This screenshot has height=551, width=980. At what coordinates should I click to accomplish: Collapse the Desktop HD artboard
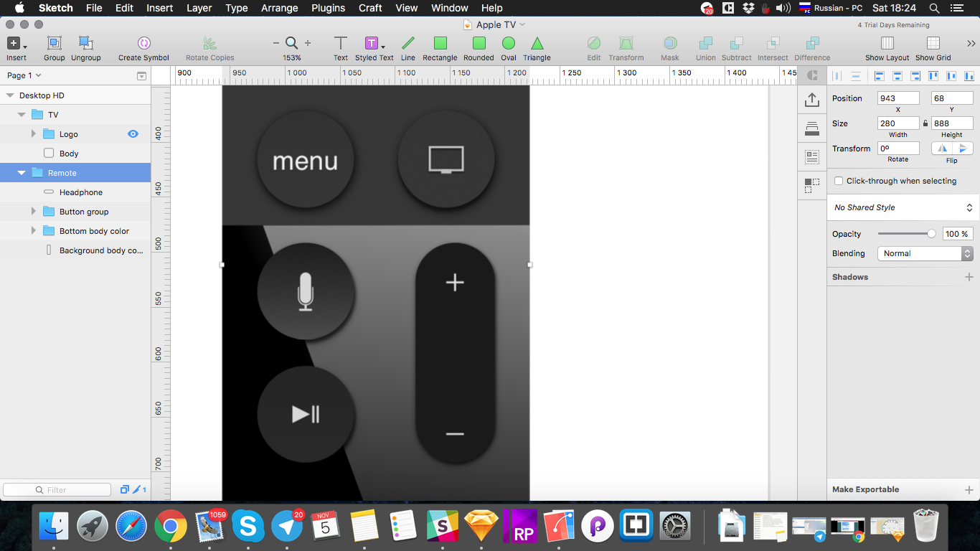(9, 95)
